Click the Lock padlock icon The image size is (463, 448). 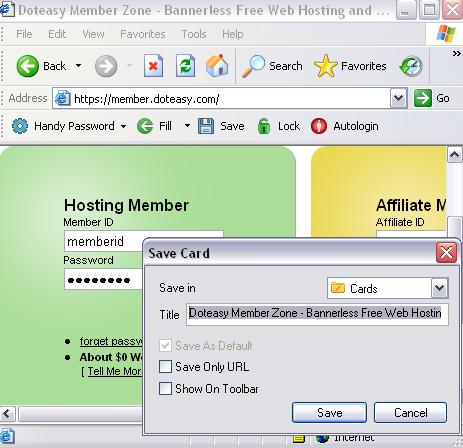pos(264,126)
